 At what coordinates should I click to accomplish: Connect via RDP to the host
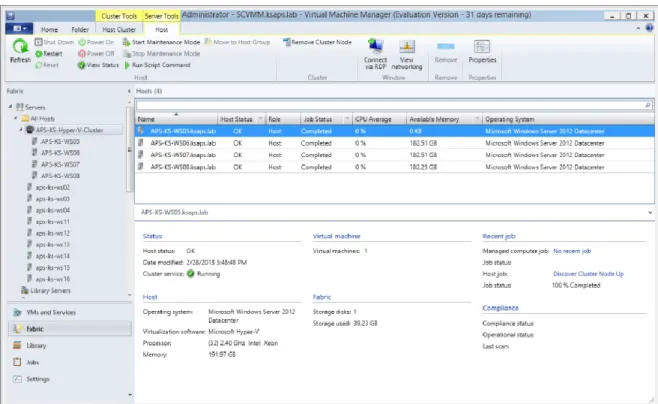pos(375,54)
